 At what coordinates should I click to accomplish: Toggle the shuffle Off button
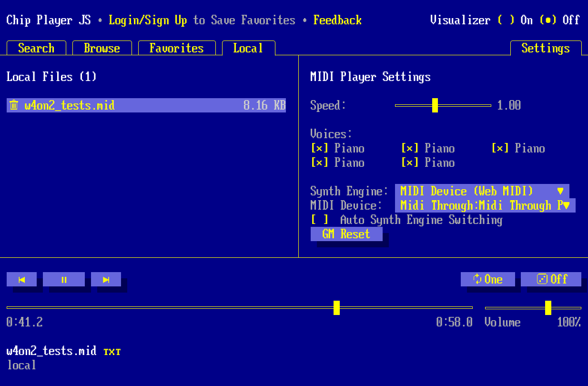pyautogui.click(x=551, y=279)
